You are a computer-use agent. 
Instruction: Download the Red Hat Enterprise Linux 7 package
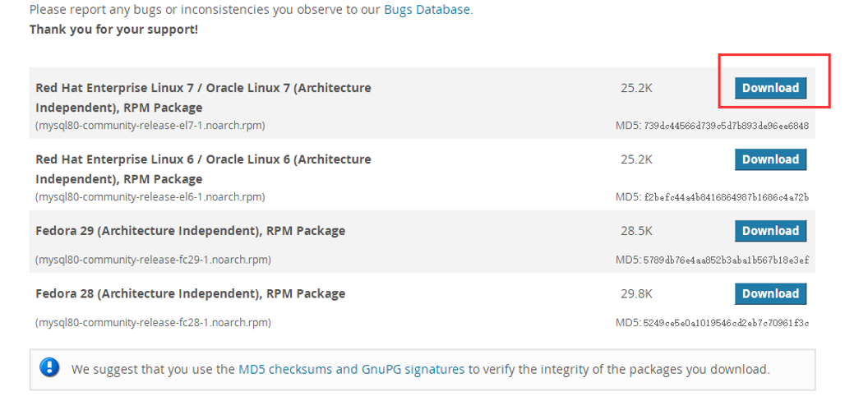pyautogui.click(x=770, y=88)
